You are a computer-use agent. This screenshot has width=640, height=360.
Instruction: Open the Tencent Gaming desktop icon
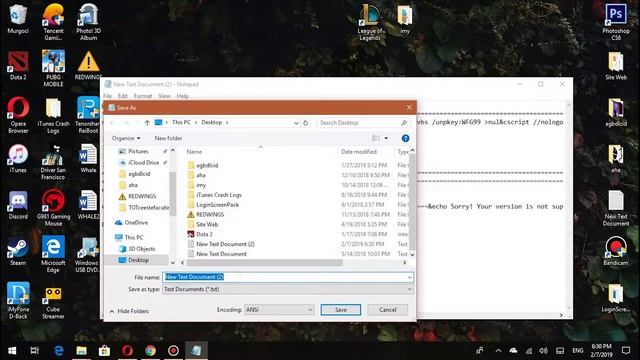pos(53,22)
